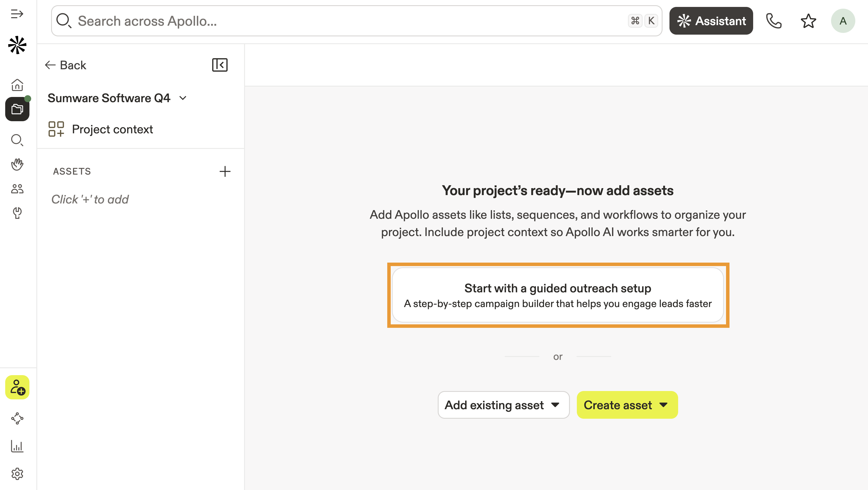Open the Search icon in sidebar

pyautogui.click(x=17, y=140)
